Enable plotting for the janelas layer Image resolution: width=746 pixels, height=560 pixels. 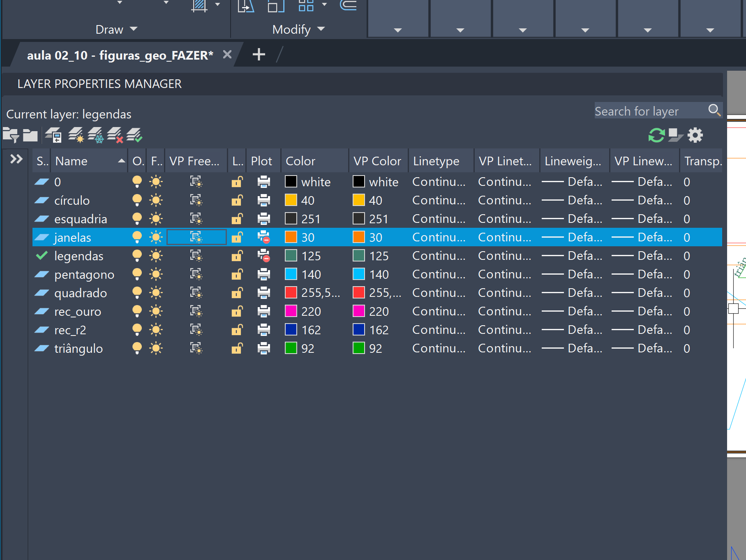[x=263, y=237]
